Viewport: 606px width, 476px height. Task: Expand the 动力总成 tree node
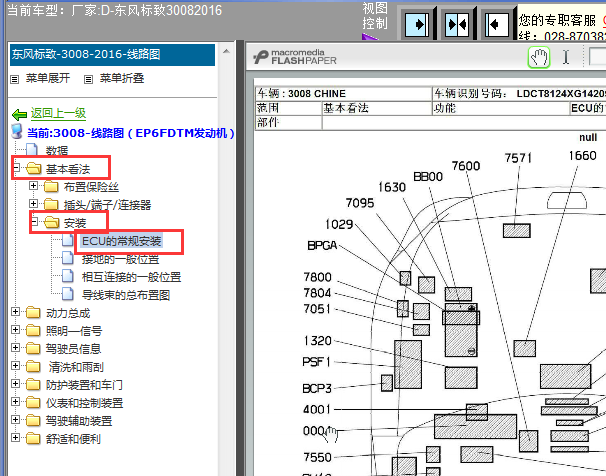pos(15,311)
